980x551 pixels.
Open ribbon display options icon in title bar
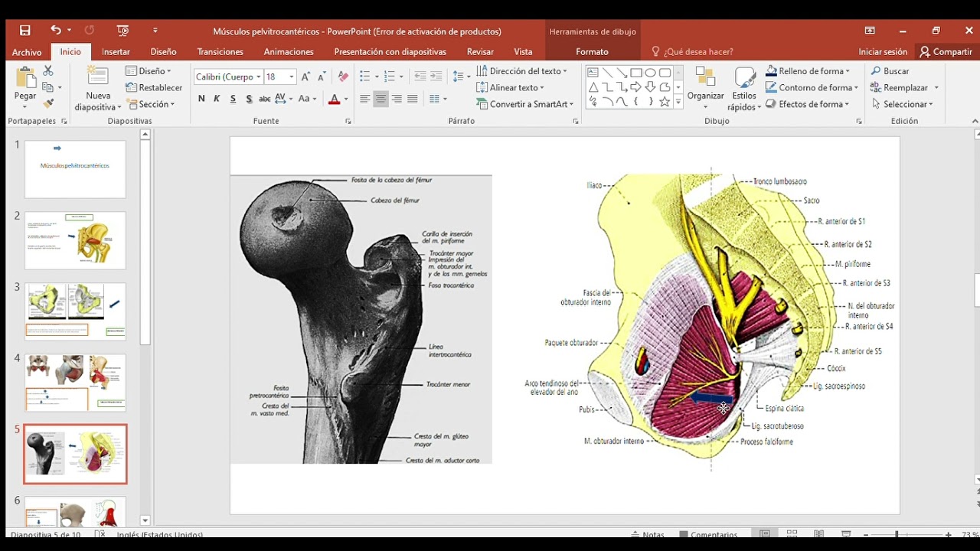tap(870, 31)
